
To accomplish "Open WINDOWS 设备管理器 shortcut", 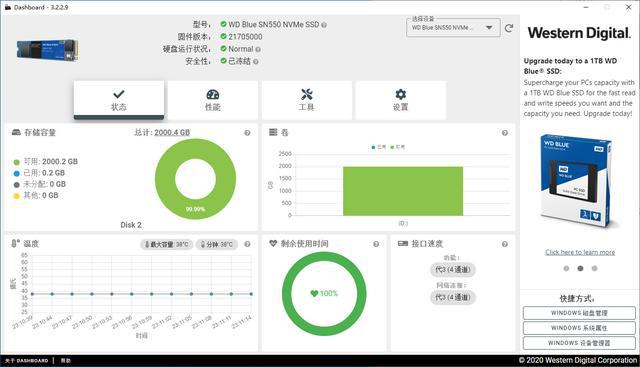I will (579, 343).
